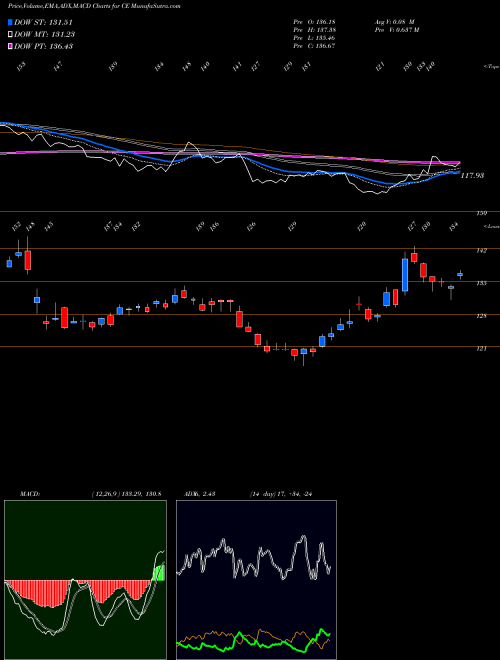Click the magenta DOW PT legend swatch
This screenshot has width=500, height=660.
[x=11, y=46]
